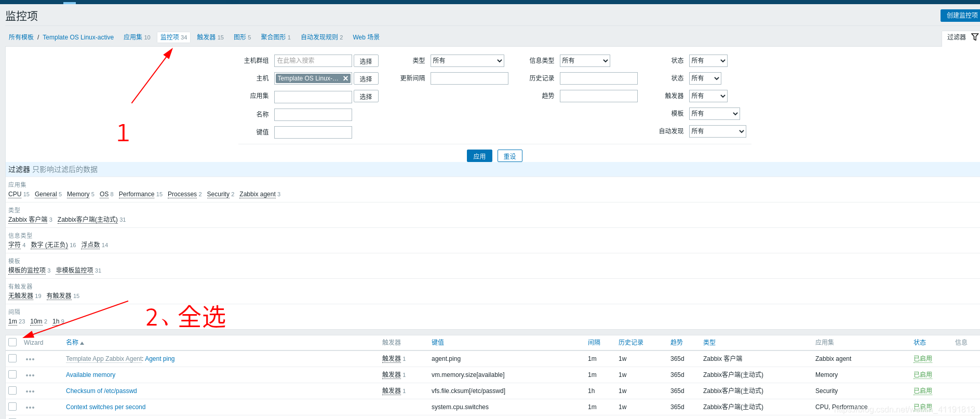Filter by Memory application subfilter

coord(78,194)
